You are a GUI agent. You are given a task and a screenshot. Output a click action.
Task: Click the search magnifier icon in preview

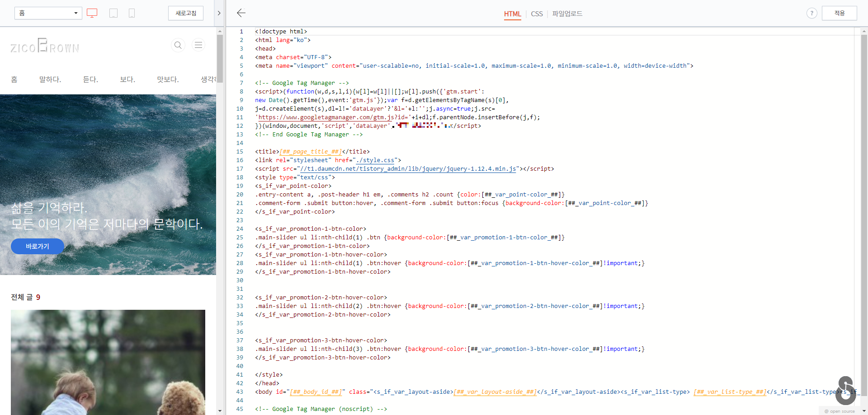(178, 45)
